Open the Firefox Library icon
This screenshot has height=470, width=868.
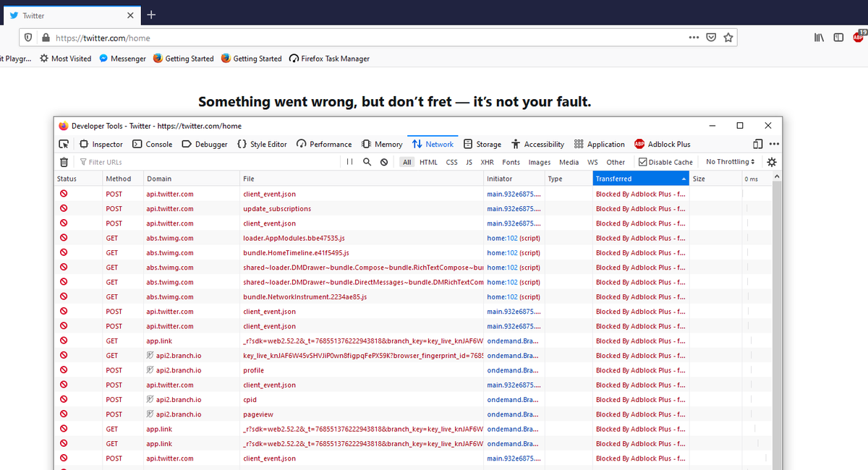pos(818,37)
